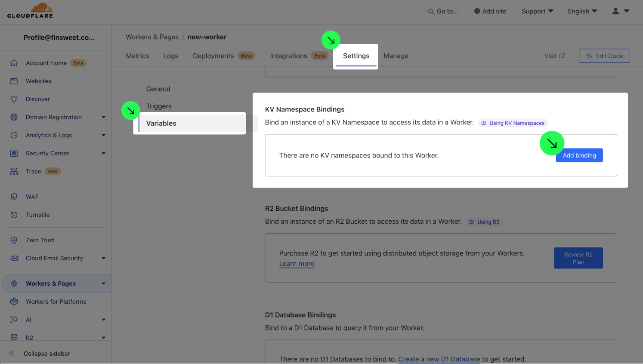Select General settings section
The width and height of the screenshot is (643, 364).
point(158,89)
